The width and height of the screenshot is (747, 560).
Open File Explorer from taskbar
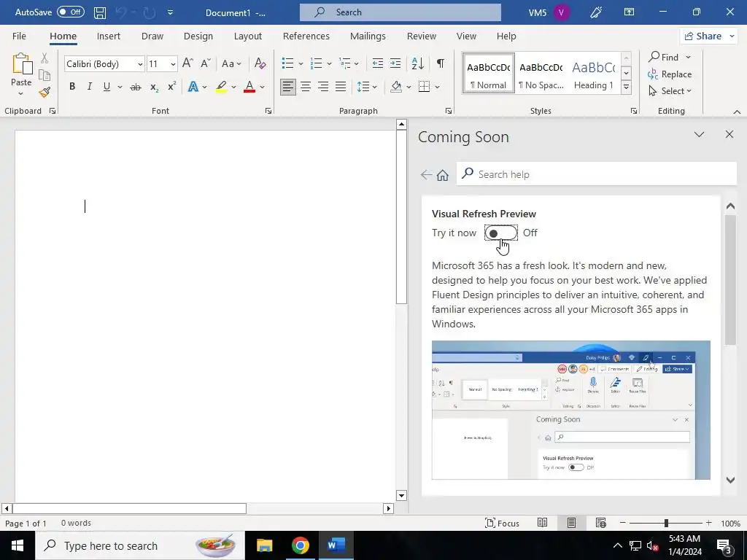[x=264, y=545]
